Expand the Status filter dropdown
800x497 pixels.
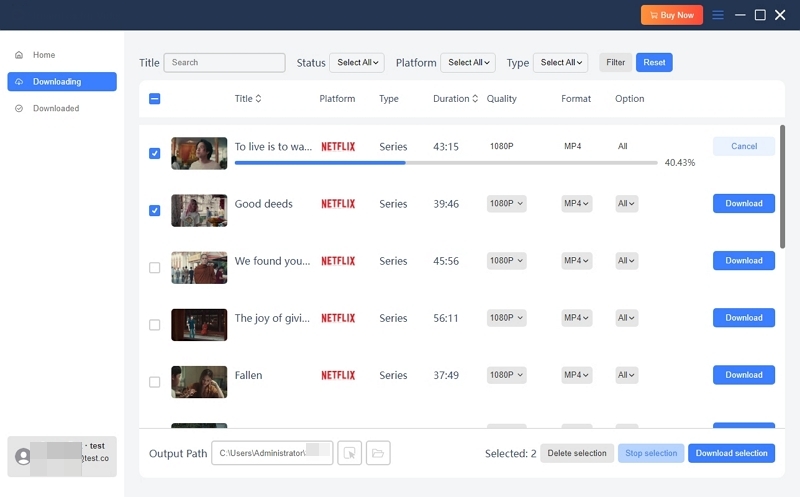(x=356, y=63)
